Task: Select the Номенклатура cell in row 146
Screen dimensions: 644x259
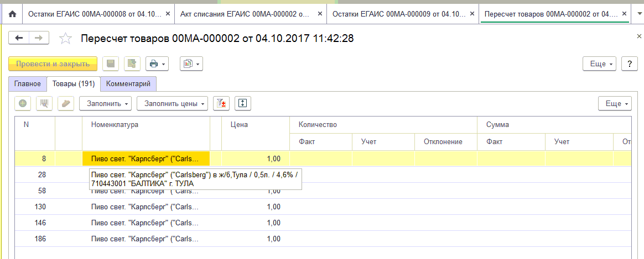Action: click(x=146, y=223)
